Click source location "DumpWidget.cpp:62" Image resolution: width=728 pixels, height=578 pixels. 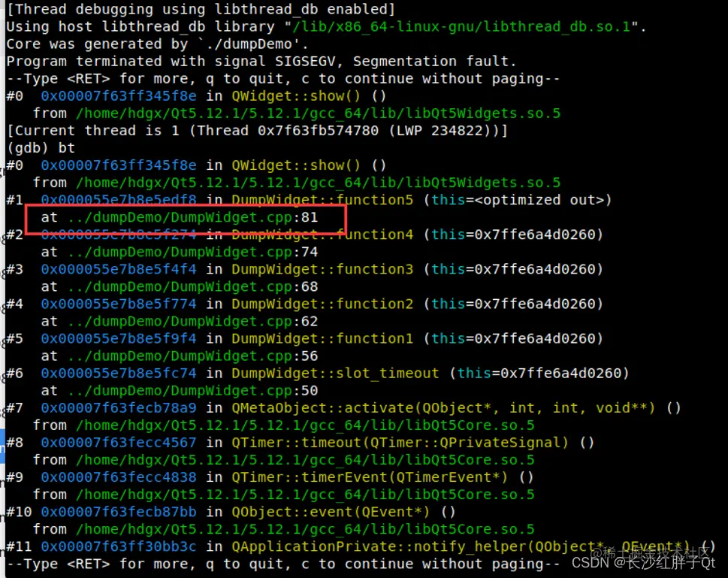pyautogui.click(x=244, y=321)
